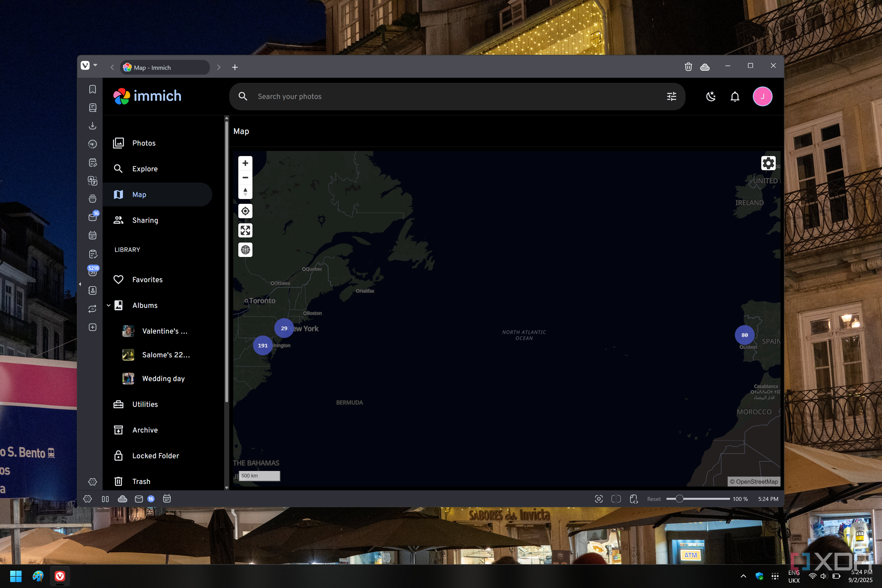Open the Archive section

(x=157, y=430)
